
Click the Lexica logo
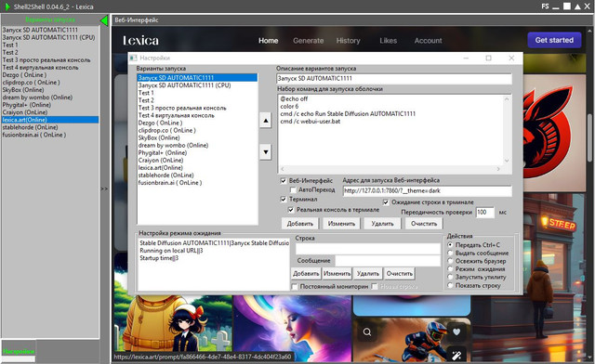[x=140, y=41]
